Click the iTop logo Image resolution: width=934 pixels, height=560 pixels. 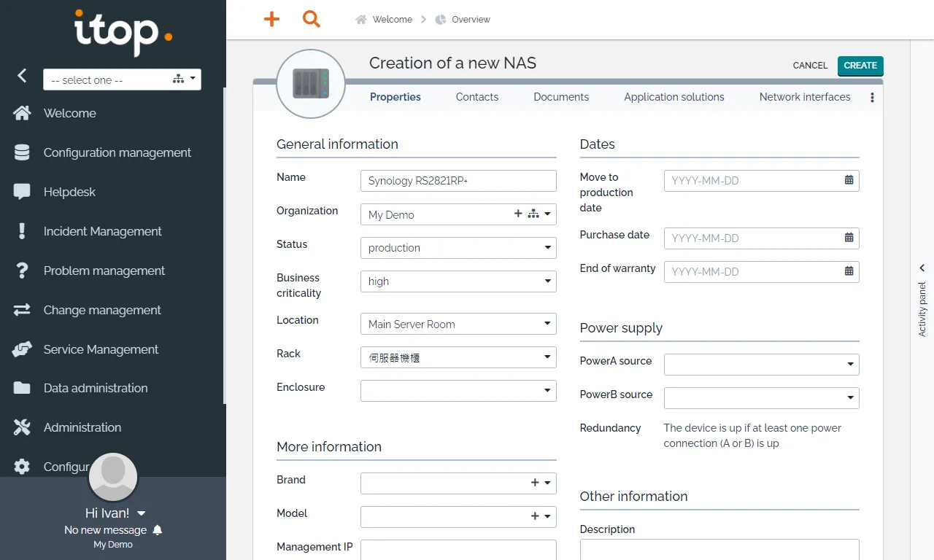(123, 31)
